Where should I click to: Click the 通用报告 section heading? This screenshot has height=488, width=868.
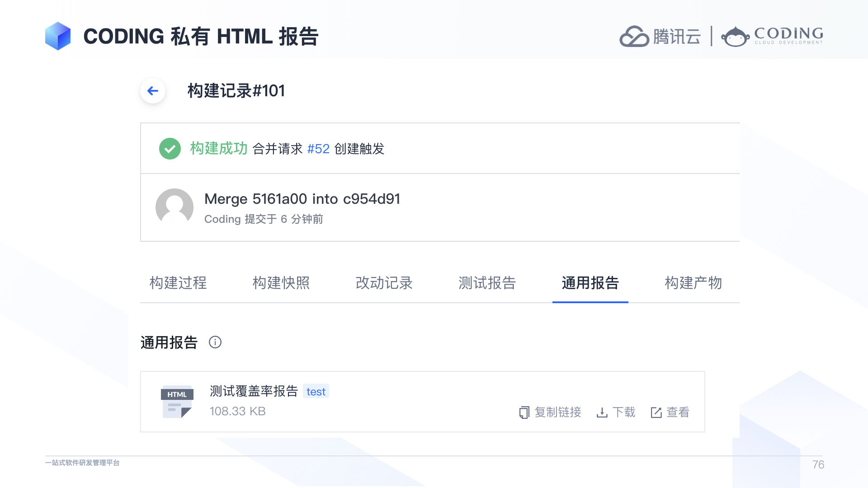169,343
